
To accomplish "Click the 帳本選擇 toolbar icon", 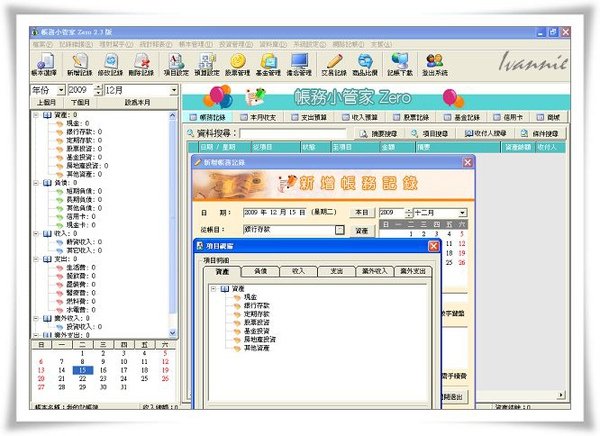I will pyautogui.click(x=44, y=64).
